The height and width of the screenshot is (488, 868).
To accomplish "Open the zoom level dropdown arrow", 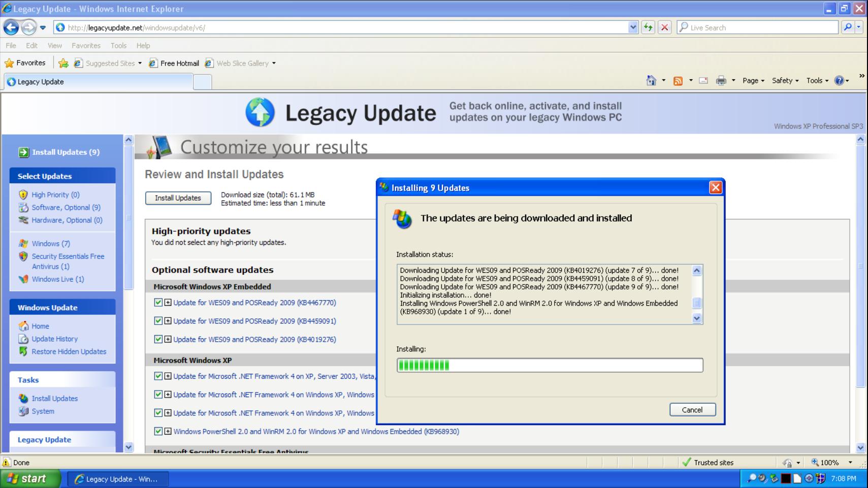I will (x=850, y=463).
